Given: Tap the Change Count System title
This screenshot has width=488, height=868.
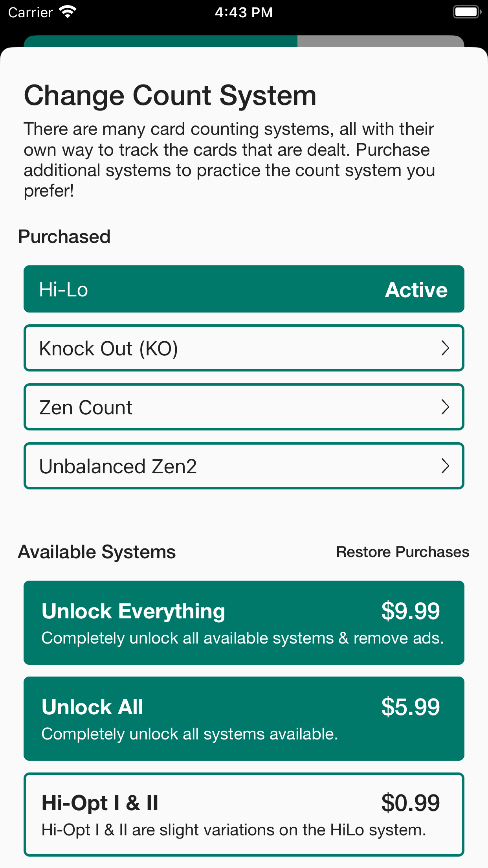Looking at the screenshot, I should point(170,95).
